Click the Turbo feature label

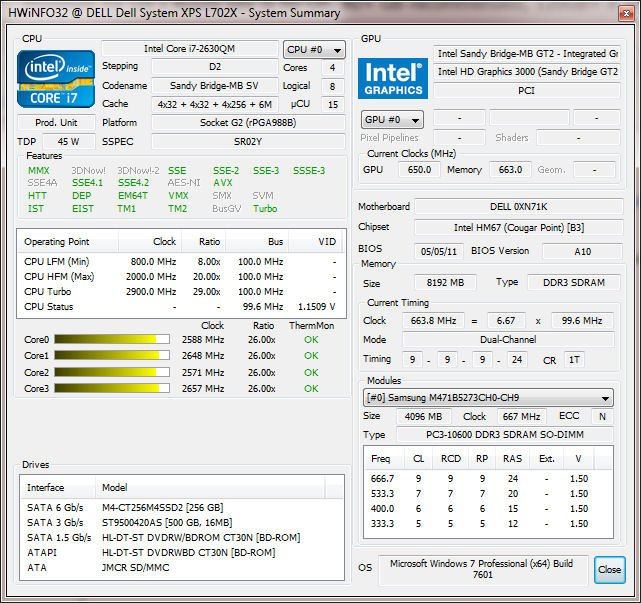click(x=265, y=209)
